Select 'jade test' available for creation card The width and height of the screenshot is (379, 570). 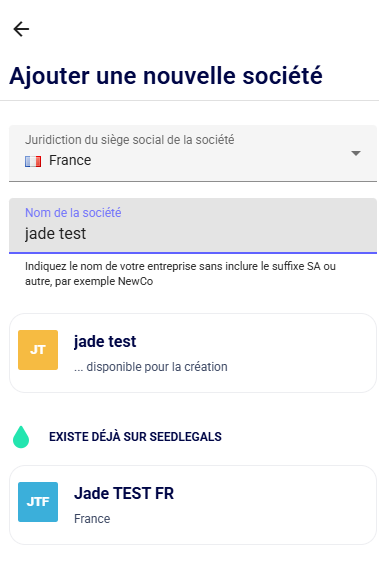pos(193,353)
